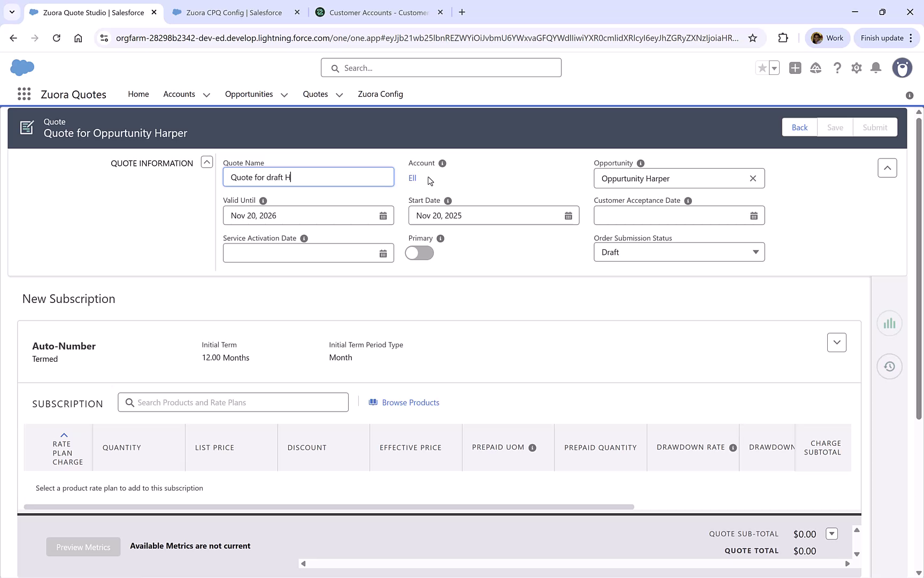Submit the quote
Image resolution: width=924 pixels, height=578 pixels.
point(875,127)
